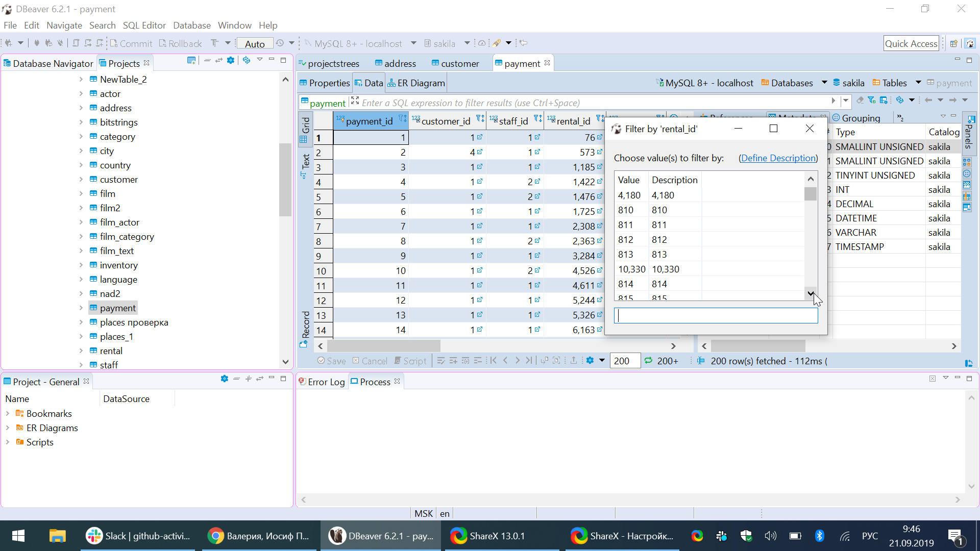The width and height of the screenshot is (980, 551).
Task: Toggle the Panels sidebar on the right
Action: (969, 132)
